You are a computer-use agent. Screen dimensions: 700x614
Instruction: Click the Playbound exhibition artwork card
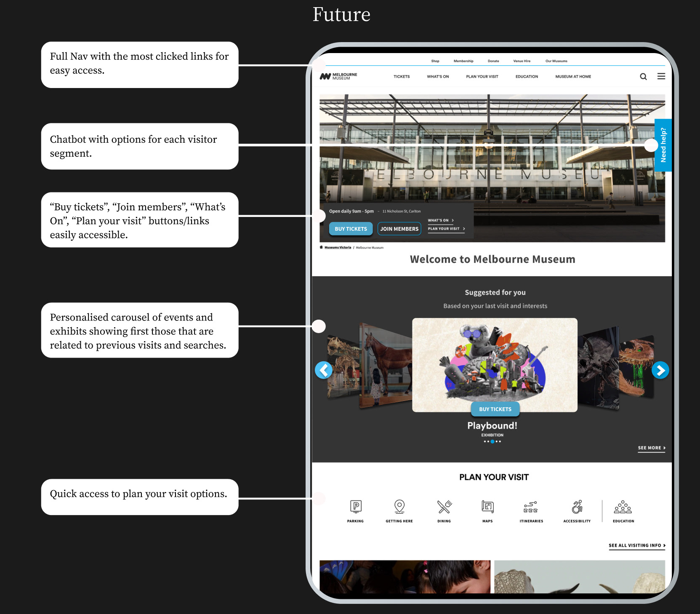495,365
